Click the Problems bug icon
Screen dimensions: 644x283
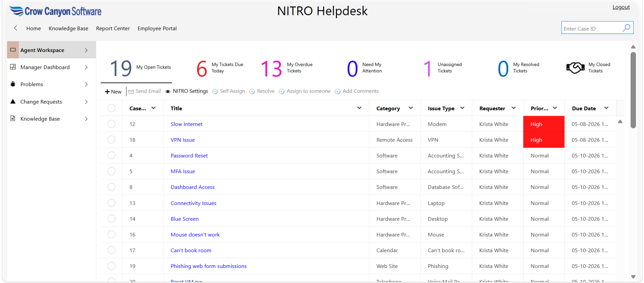13,84
